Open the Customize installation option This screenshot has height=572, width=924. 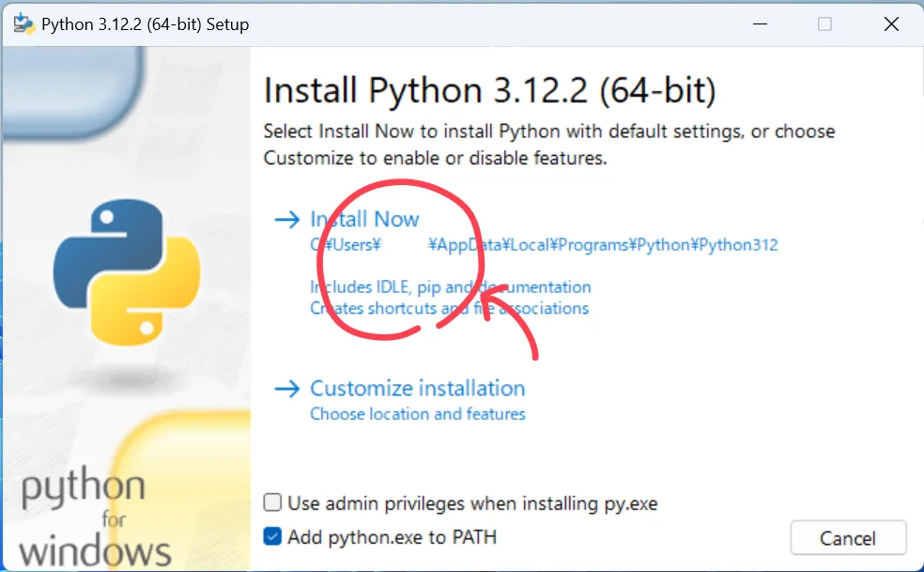tap(417, 389)
